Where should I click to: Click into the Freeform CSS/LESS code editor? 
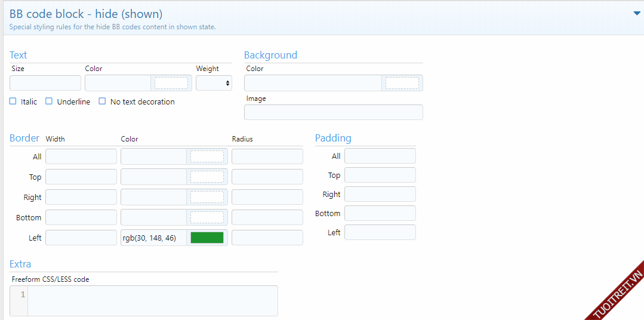click(x=152, y=301)
